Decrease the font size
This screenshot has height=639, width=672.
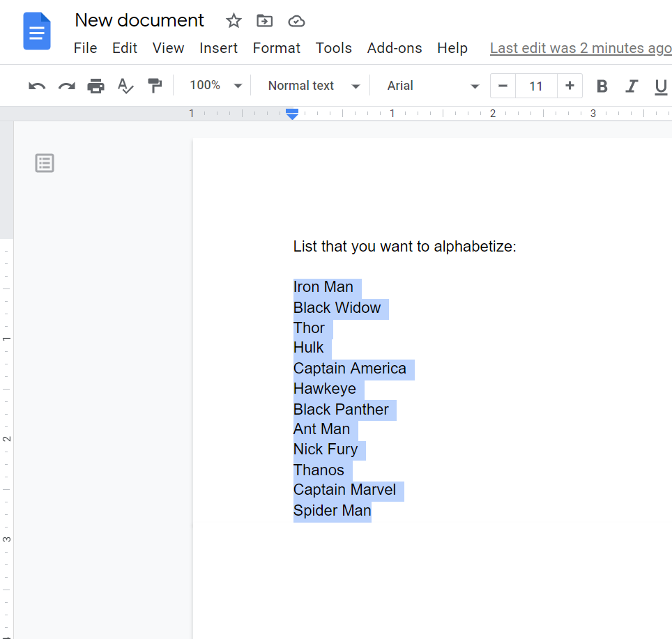pos(503,86)
